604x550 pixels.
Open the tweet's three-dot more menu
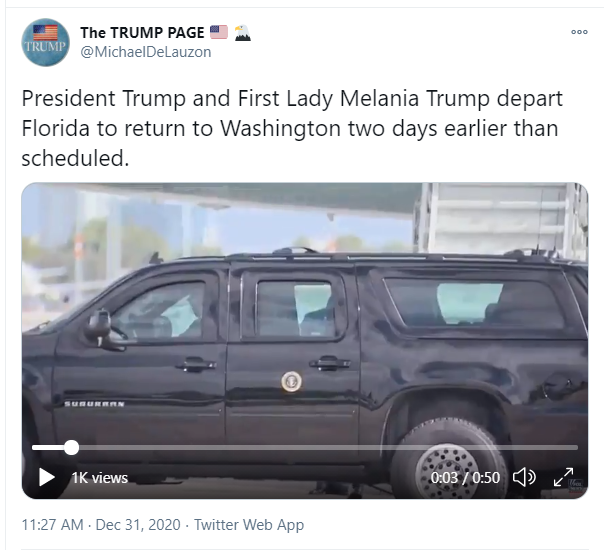tap(579, 32)
